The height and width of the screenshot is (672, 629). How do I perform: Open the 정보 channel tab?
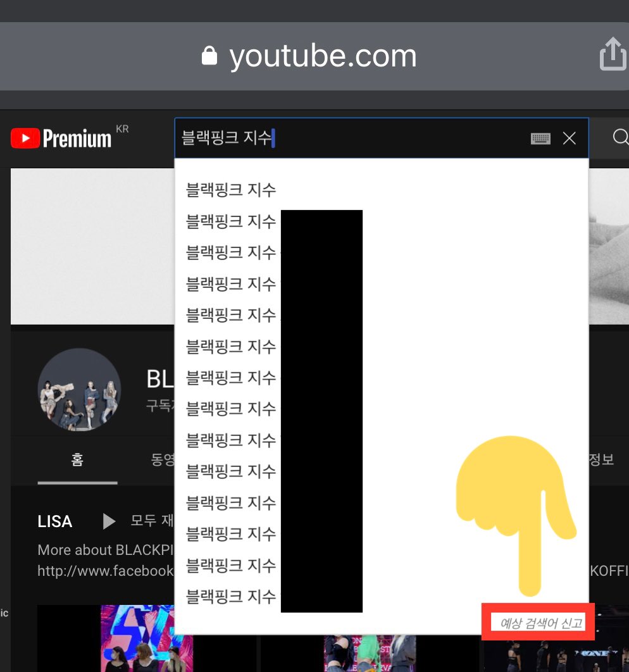602,459
